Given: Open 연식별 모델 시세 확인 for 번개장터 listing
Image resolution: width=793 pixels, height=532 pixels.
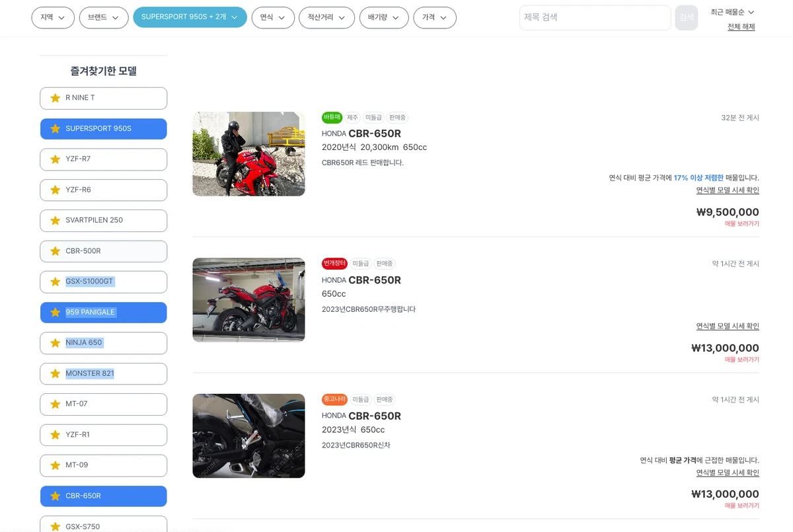Looking at the screenshot, I should 728,326.
